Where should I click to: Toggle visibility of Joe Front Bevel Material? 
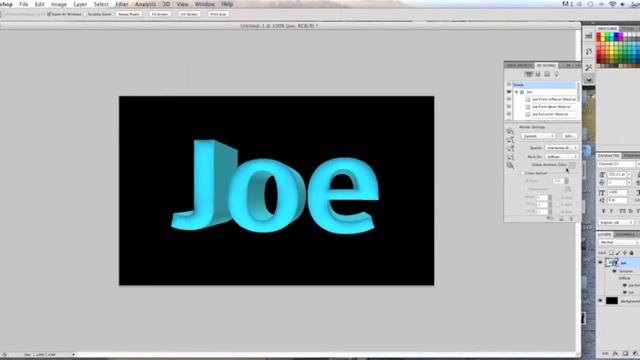click(509, 107)
